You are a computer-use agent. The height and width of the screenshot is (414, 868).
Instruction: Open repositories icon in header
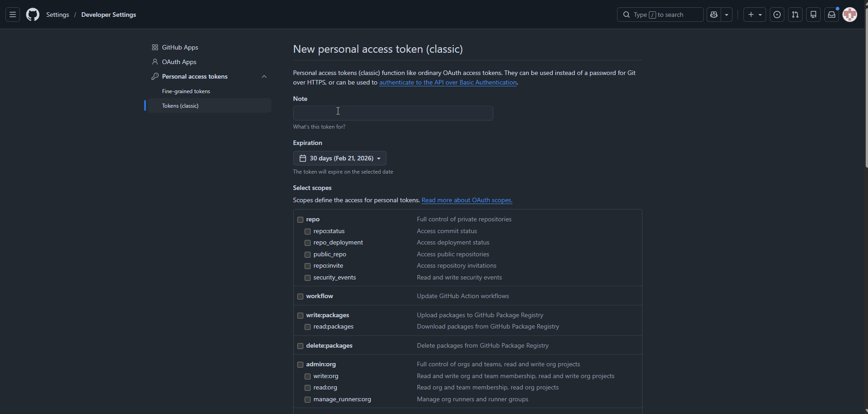813,15
